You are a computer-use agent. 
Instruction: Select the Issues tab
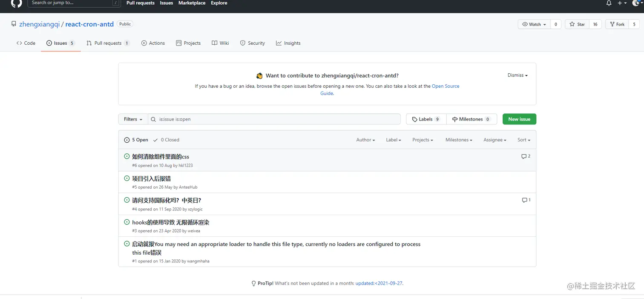coord(60,43)
